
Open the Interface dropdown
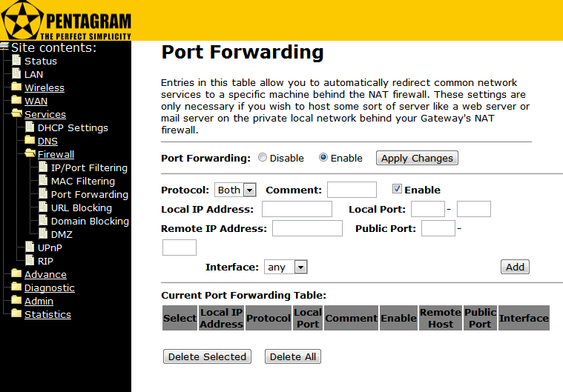(x=286, y=267)
